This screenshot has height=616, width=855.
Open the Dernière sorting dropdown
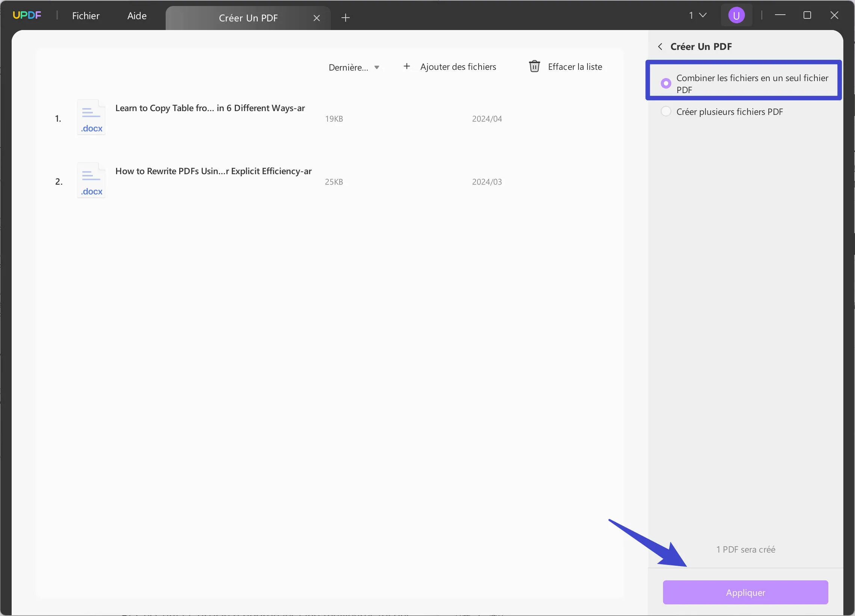(353, 67)
